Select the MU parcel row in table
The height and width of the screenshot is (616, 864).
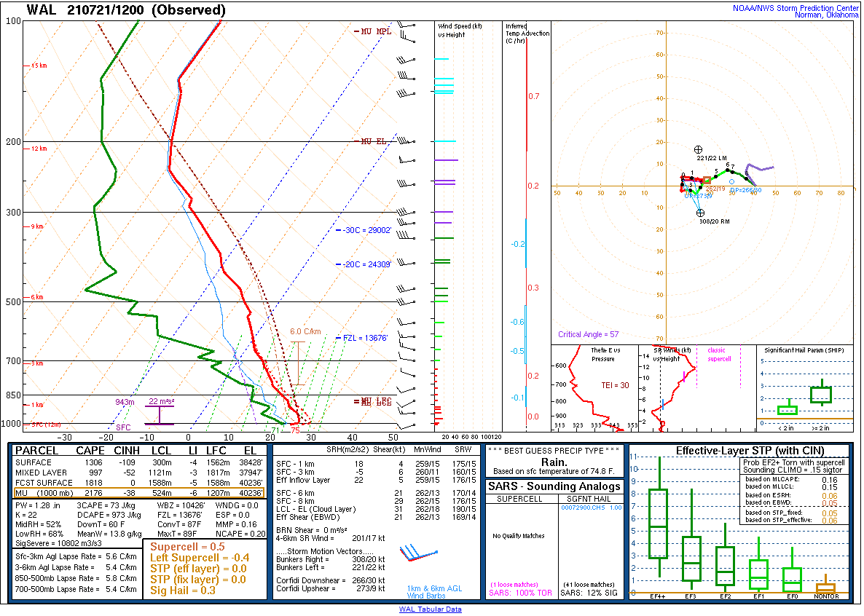pos(139,493)
